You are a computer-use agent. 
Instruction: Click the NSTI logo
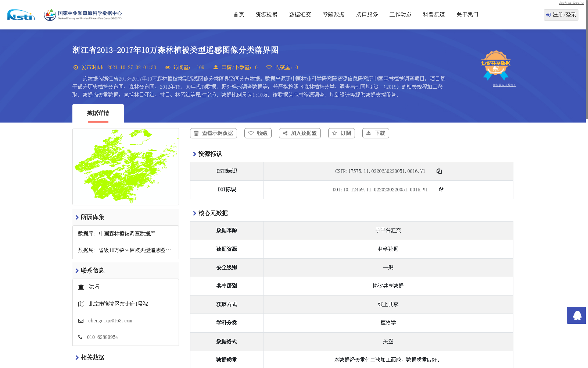tap(21, 15)
